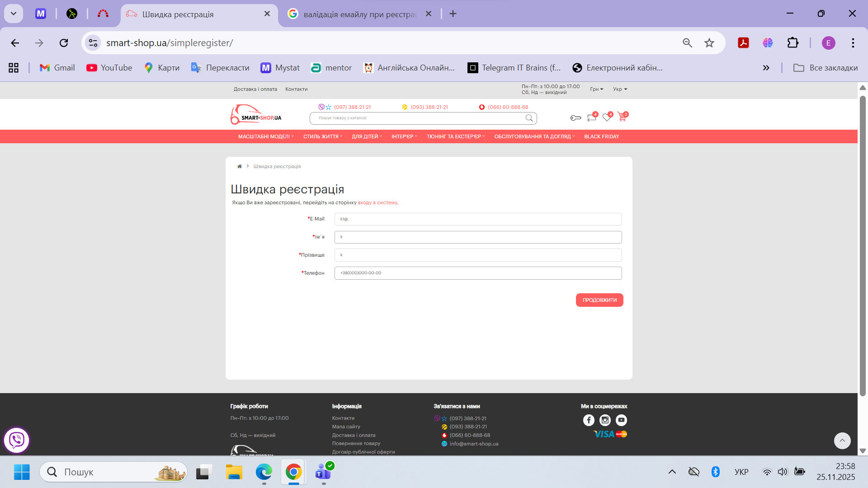This screenshot has height=488, width=868.
Task: Click the key login icon
Action: (x=576, y=118)
